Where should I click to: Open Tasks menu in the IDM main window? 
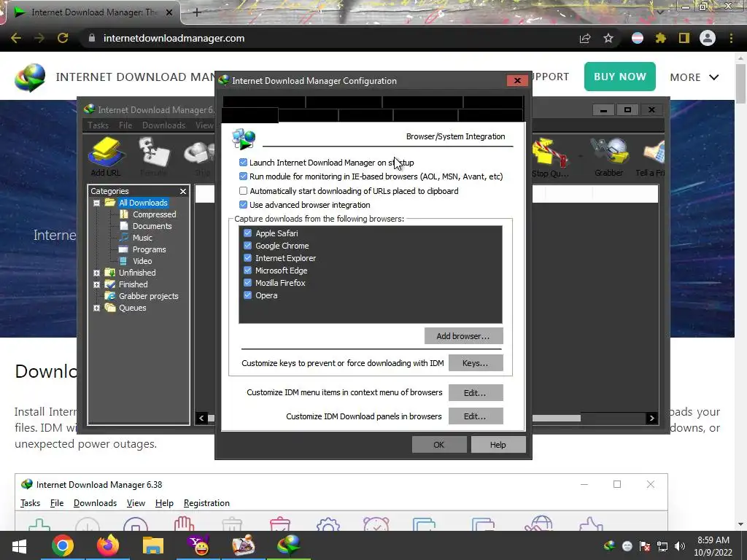coord(98,125)
